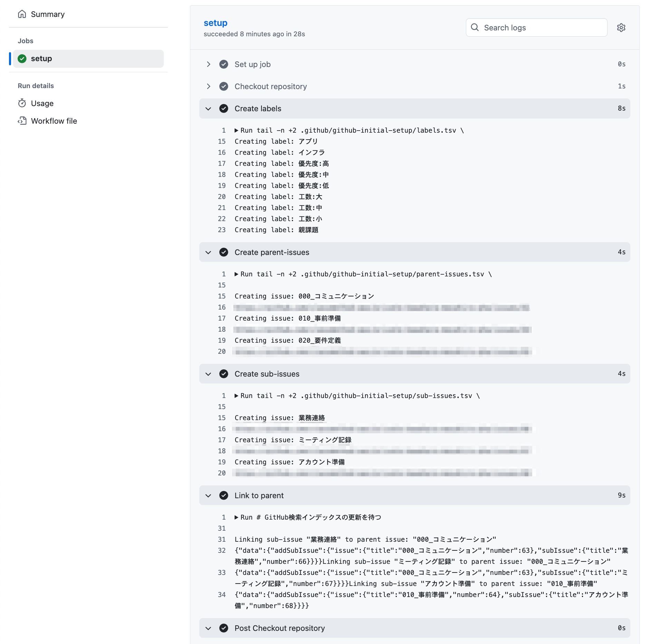Focus the Search logs input field
The height and width of the screenshot is (644, 650).
[x=542, y=28]
